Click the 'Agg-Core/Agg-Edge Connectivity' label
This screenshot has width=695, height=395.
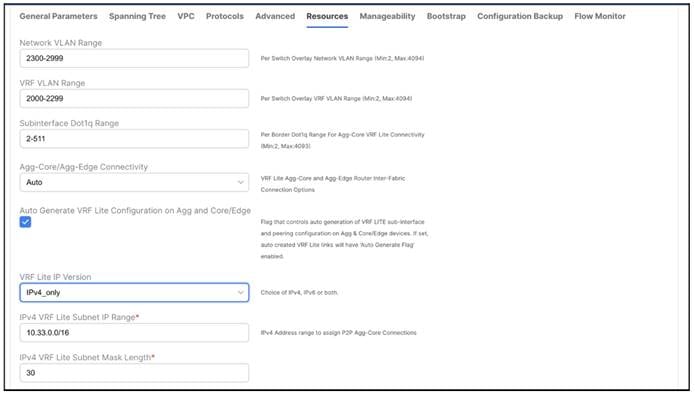(84, 167)
